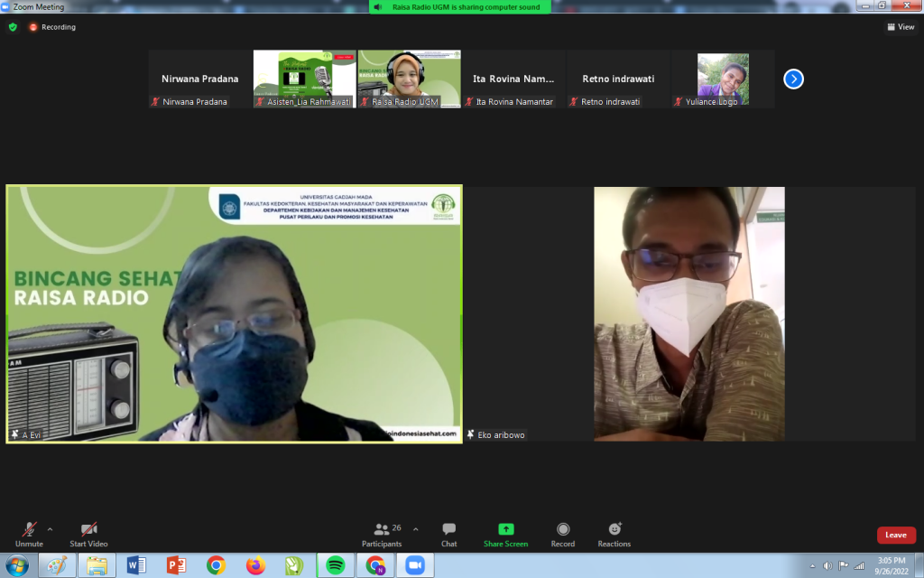
Task: Start your video camera
Action: [88, 535]
